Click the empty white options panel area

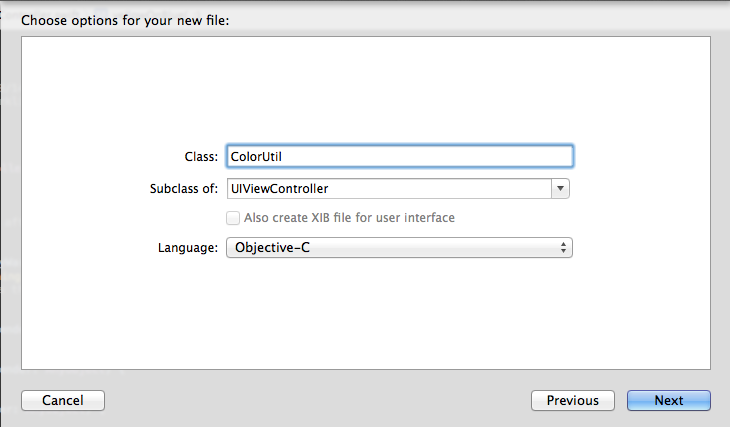366,88
